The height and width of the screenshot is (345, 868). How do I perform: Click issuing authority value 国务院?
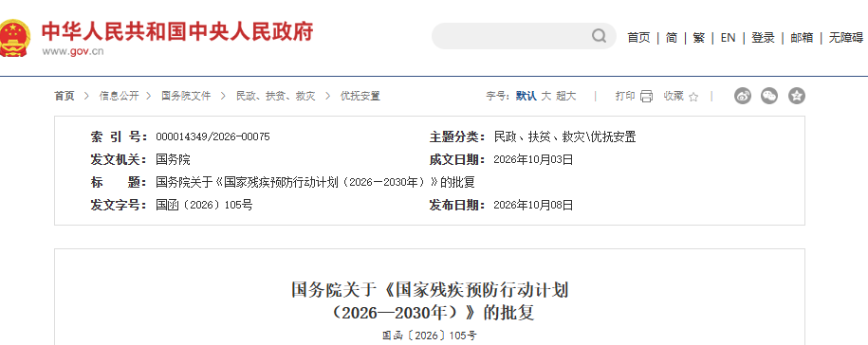pos(173,160)
